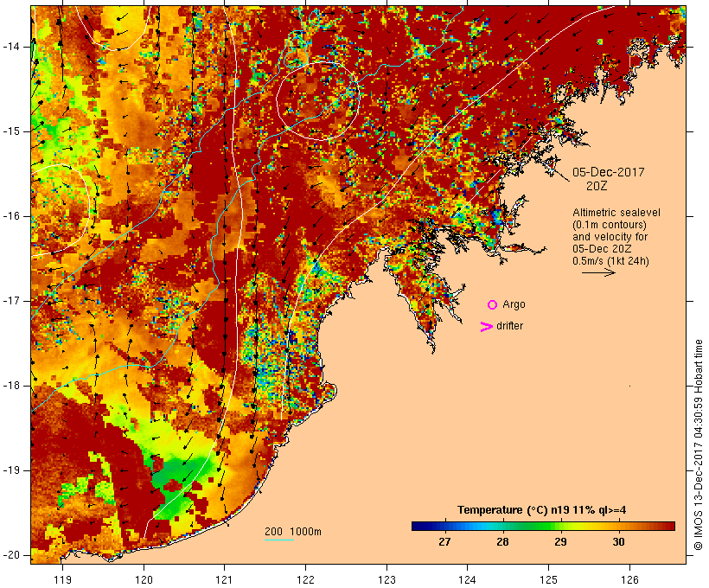Image resolution: width=709 pixels, height=588 pixels.
Task: Click longitude label 121
Action: pos(224,579)
